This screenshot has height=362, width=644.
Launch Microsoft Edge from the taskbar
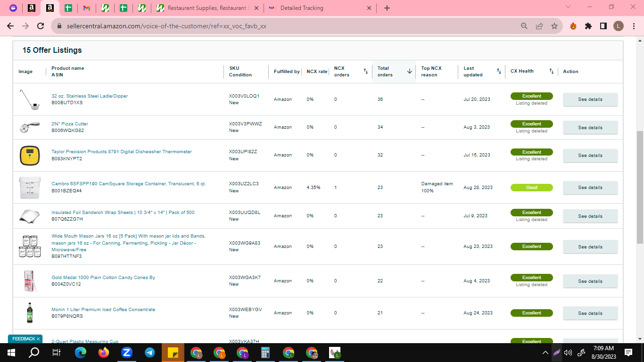click(81, 352)
